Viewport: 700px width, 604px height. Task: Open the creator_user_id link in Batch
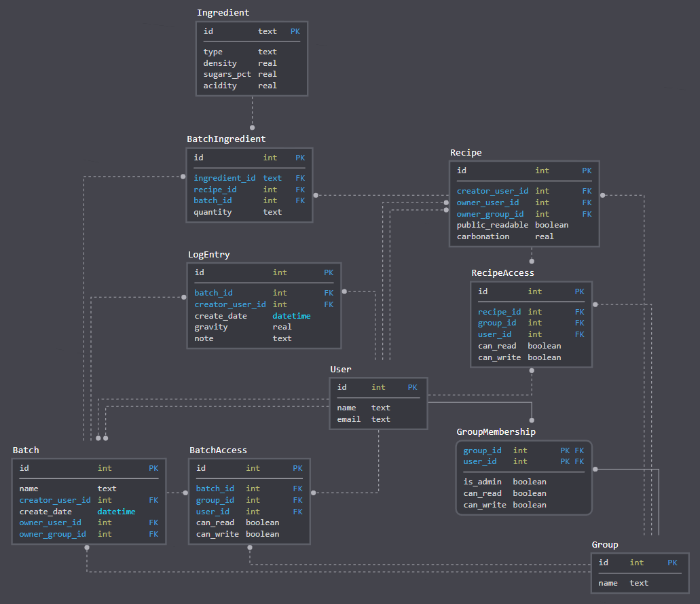click(x=55, y=499)
